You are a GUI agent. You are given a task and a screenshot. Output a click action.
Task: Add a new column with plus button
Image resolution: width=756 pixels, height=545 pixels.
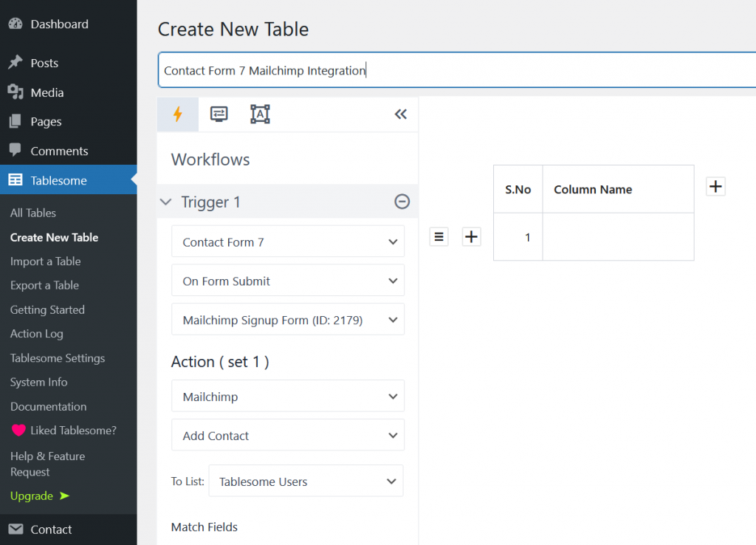coord(715,187)
